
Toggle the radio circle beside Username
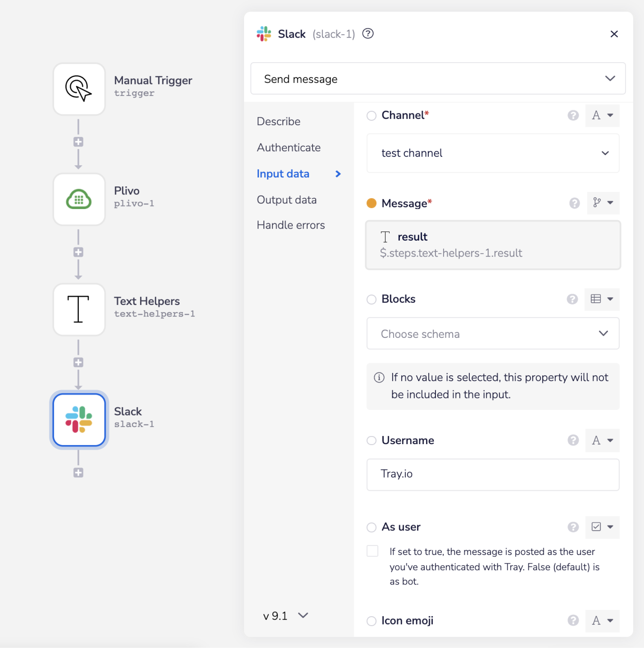tap(371, 440)
